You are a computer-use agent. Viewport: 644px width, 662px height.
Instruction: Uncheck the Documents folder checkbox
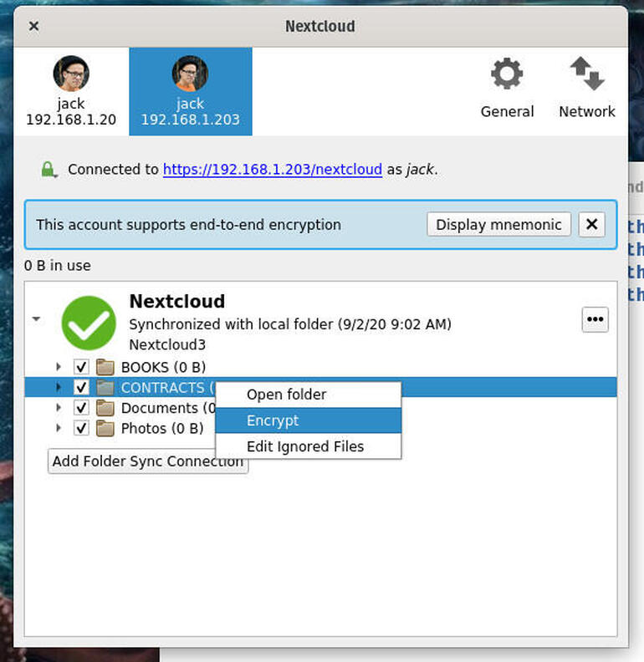(81, 407)
